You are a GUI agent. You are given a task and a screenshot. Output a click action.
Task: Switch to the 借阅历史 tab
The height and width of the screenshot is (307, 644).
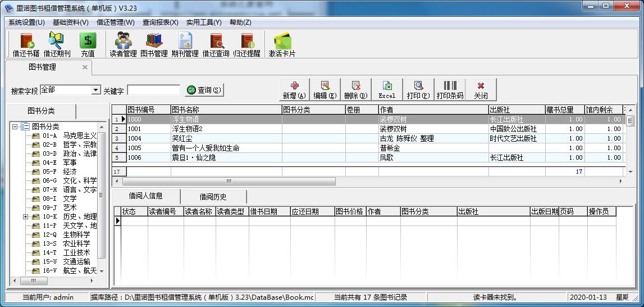[x=213, y=197]
